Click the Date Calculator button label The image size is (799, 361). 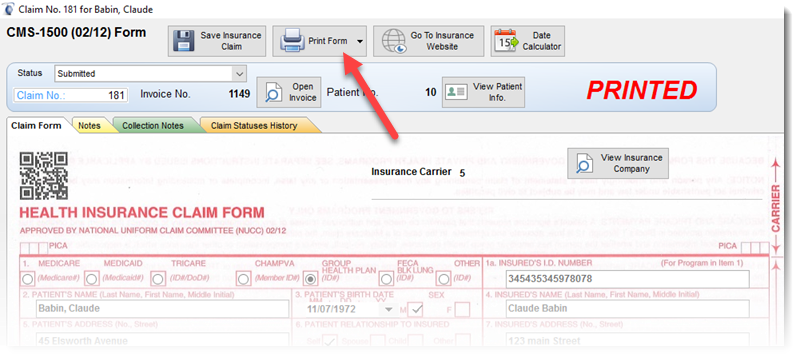tap(541, 41)
